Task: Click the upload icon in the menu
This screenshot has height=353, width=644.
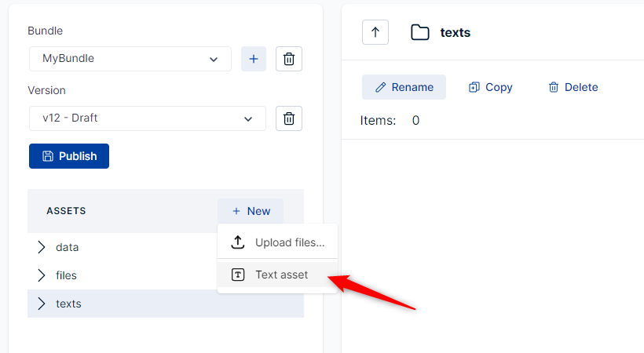Action: click(238, 242)
